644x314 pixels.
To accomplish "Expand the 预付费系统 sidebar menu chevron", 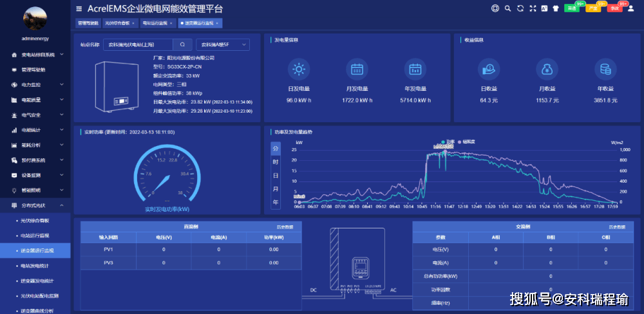I will [62, 160].
